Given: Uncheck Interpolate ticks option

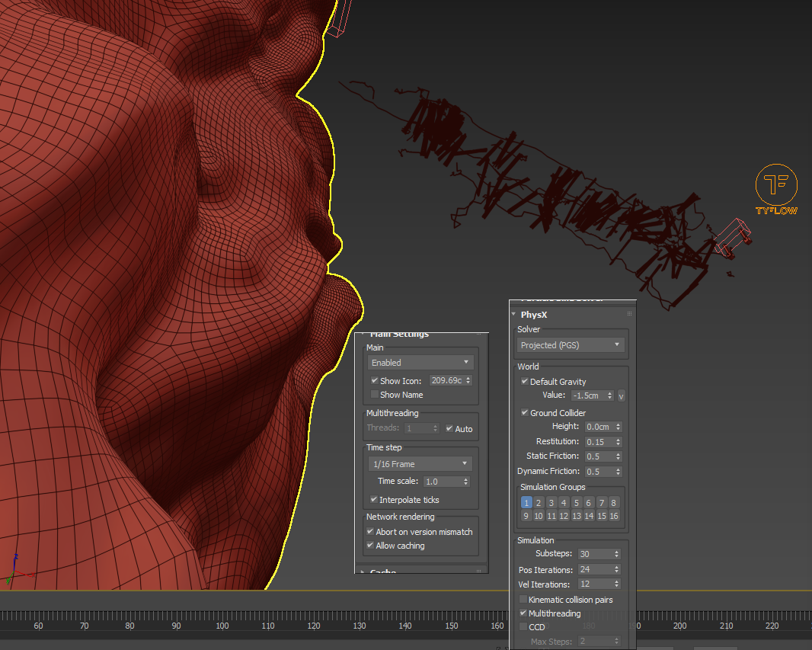Looking at the screenshot, I should coord(373,500).
